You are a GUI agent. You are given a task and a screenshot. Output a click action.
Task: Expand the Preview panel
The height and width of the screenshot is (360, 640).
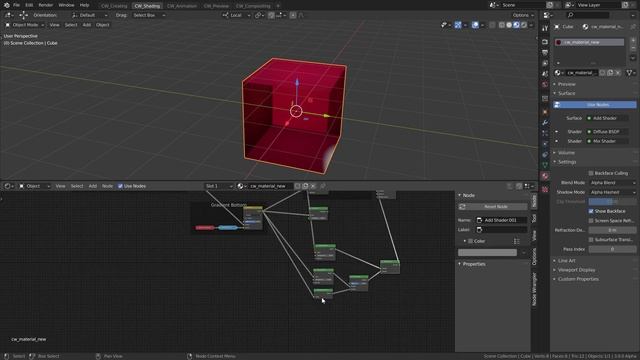[566, 84]
